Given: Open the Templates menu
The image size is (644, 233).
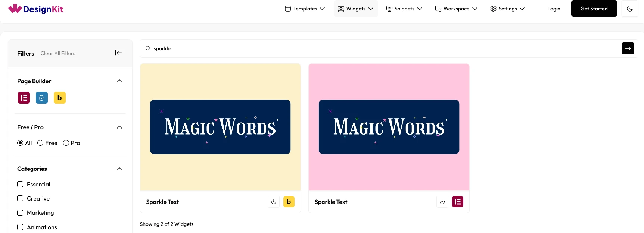Looking at the screenshot, I should point(305,9).
